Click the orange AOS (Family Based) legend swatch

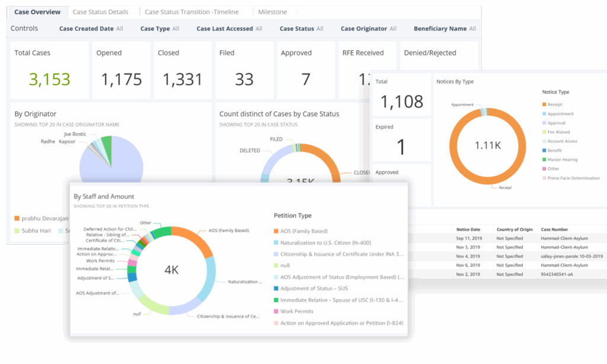tap(276, 231)
